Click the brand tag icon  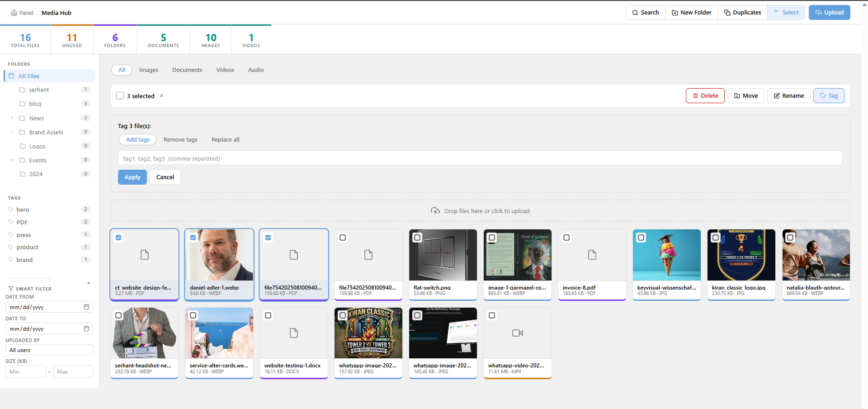coord(10,260)
